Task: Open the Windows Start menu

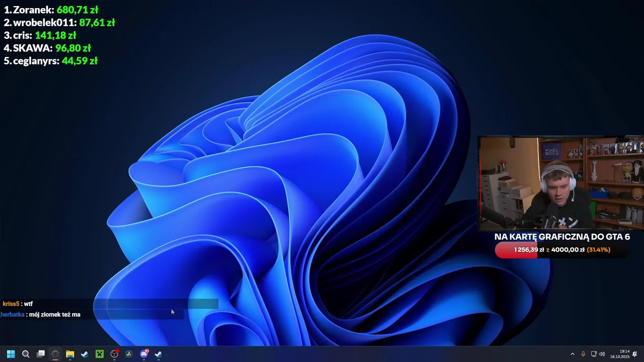Action: click(11, 354)
